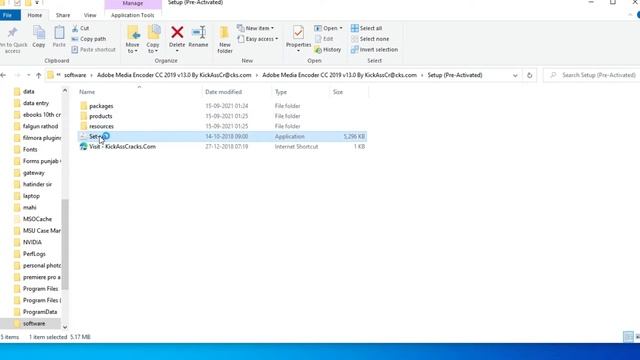Go back with the back arrow
640x360 pixels.
coord(3,75)
